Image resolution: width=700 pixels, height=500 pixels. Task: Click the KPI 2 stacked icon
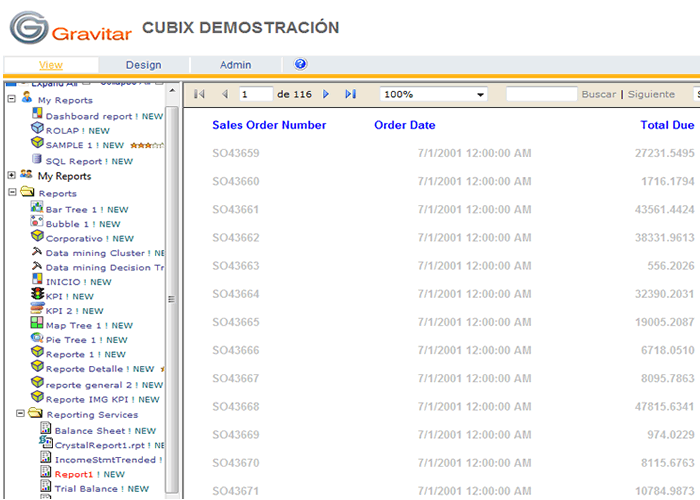(x=37, y=308)
